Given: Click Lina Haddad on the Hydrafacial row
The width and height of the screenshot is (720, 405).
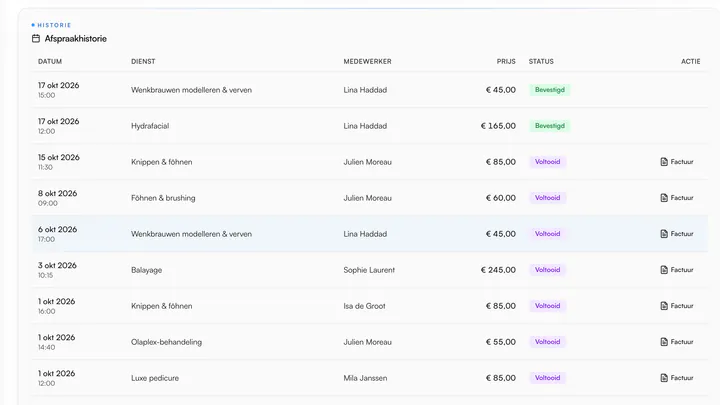Looking at the screenshot, I should [x=365, y=126].
